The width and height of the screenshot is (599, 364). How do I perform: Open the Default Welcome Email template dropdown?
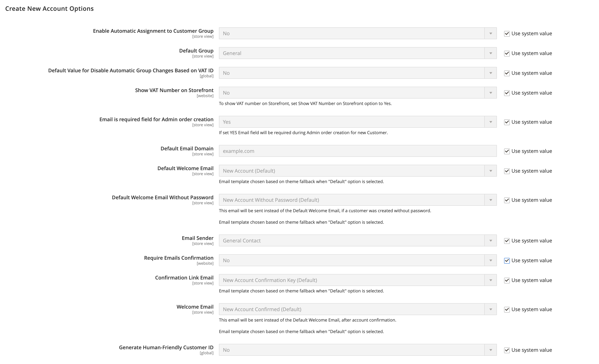[358, 171]
